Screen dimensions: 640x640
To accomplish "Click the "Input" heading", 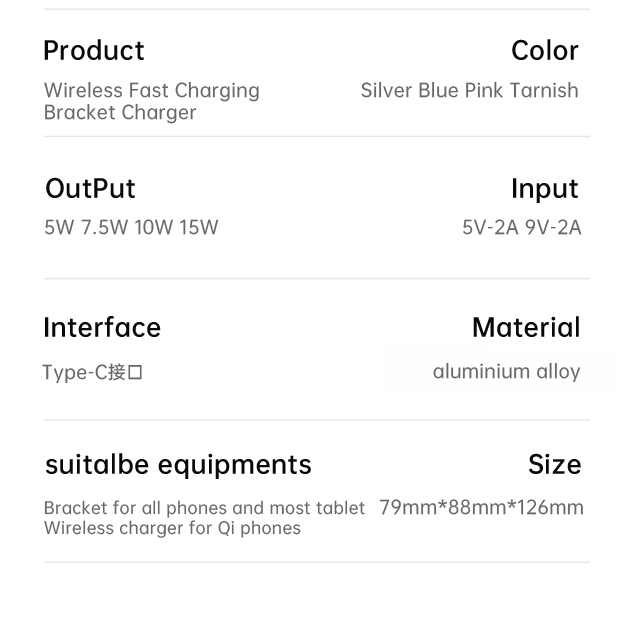I will click(544, 188).
